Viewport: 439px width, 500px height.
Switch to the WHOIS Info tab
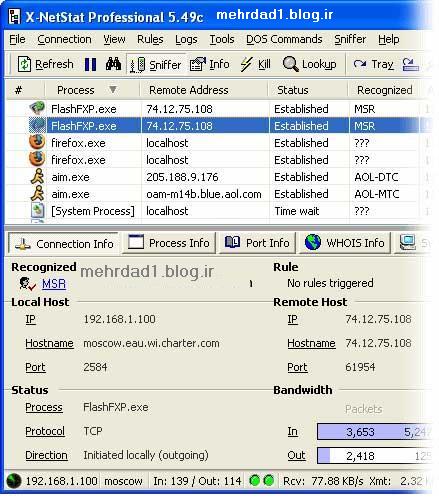point(345,243)
